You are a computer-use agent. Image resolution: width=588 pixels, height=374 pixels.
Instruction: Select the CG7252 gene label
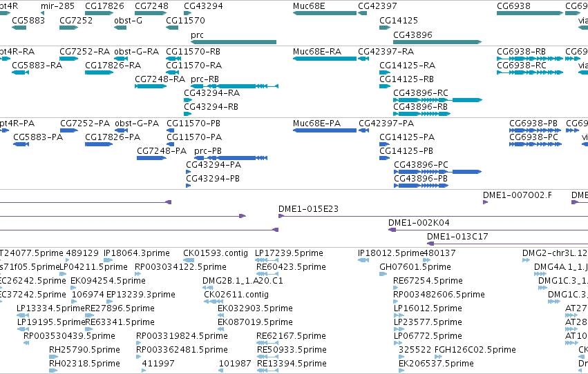[76, 20]
